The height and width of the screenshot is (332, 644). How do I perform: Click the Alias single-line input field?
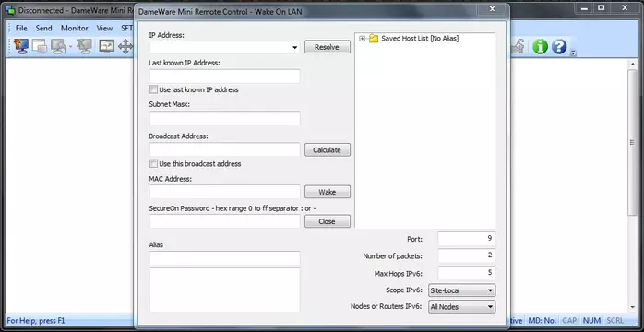tap(224, 258)
